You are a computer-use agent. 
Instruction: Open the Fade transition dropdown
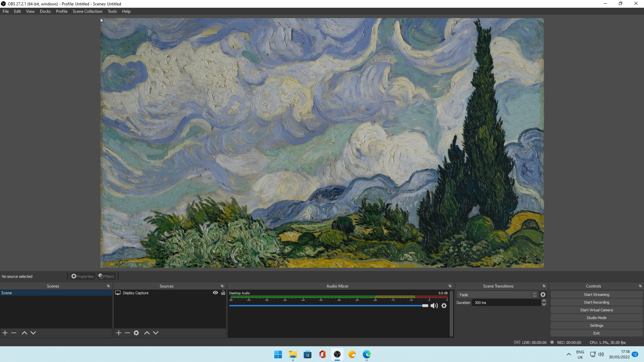pos(497,295)
